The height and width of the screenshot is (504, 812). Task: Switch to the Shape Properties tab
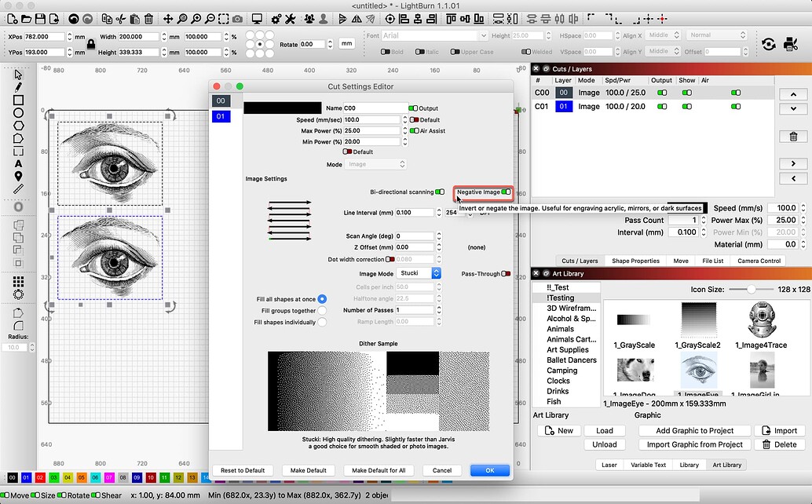[635, 261]
